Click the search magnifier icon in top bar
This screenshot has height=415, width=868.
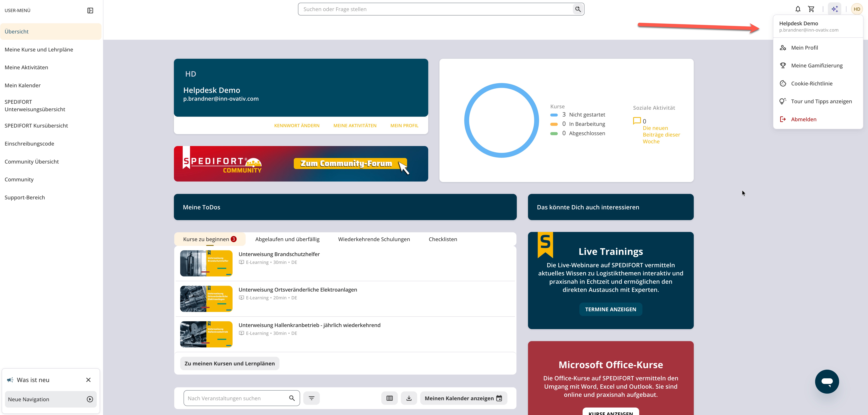point(578,9)
